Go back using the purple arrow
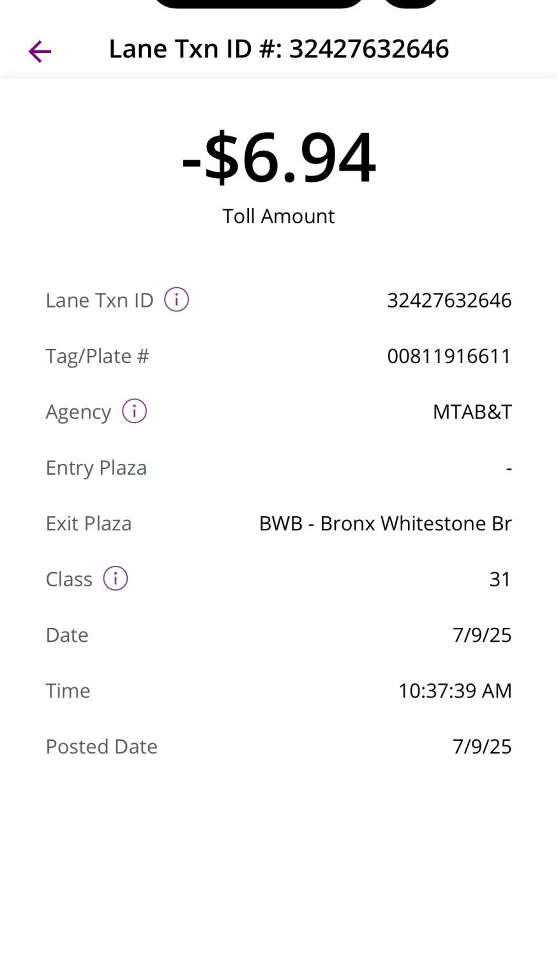This screenshot has height=980, width=558. 40,51
